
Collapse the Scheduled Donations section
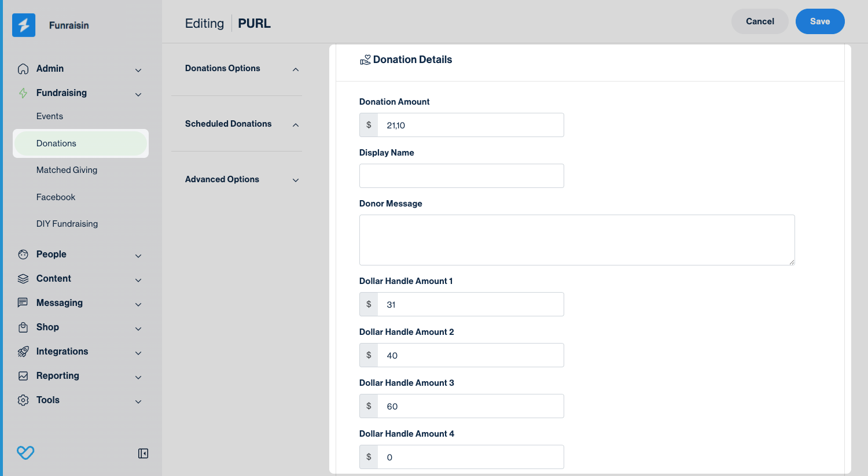[296, 125]
